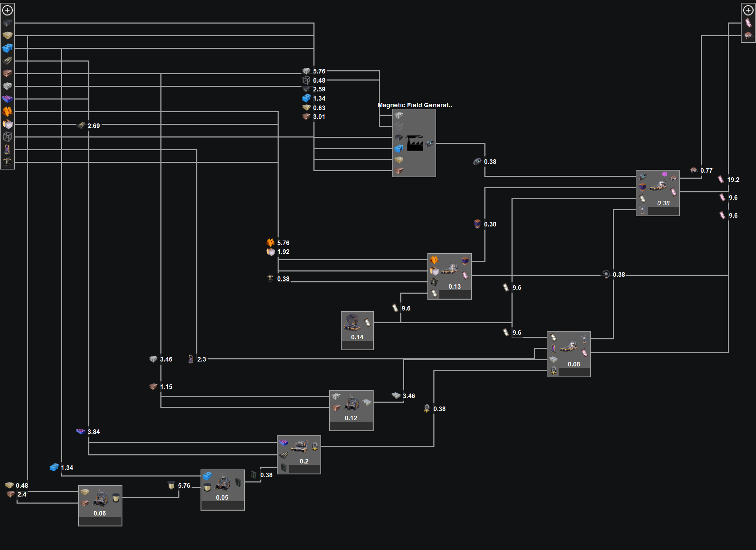Select the 0.05 node near the bottom
Viewport: 756px width, 550px height.
222,490
